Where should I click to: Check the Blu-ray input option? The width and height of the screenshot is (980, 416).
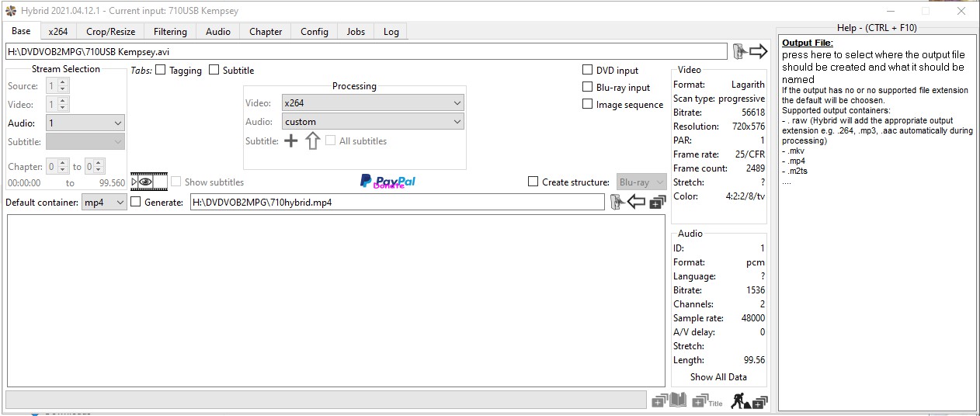pos(587,87)
